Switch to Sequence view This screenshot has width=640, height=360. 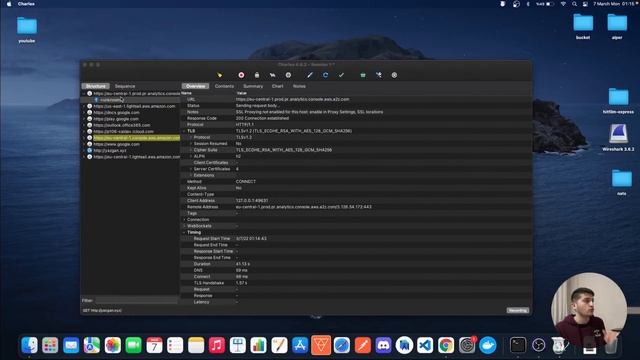(125, 86)
